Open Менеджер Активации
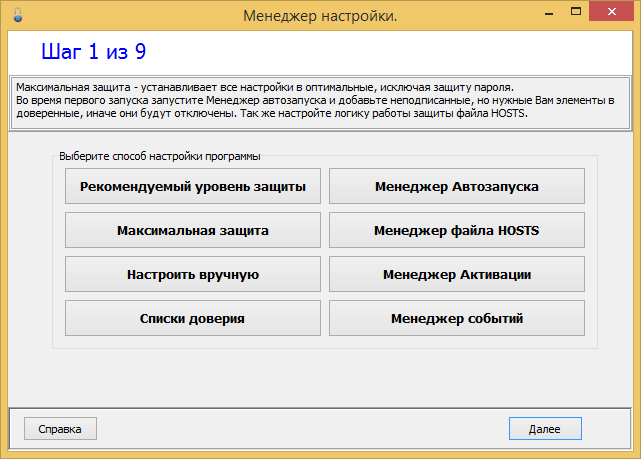 (457, 274)
